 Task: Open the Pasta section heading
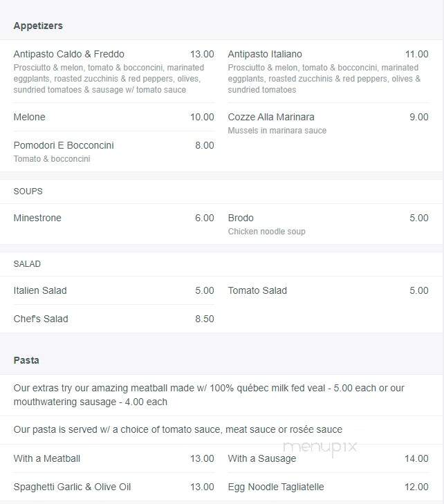[x=26, y=360]
